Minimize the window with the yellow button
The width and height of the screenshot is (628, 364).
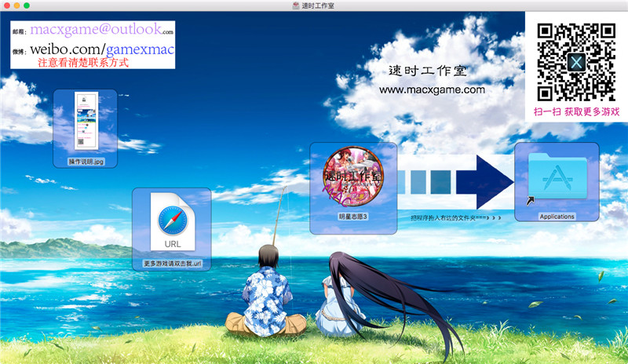(16, 5)
